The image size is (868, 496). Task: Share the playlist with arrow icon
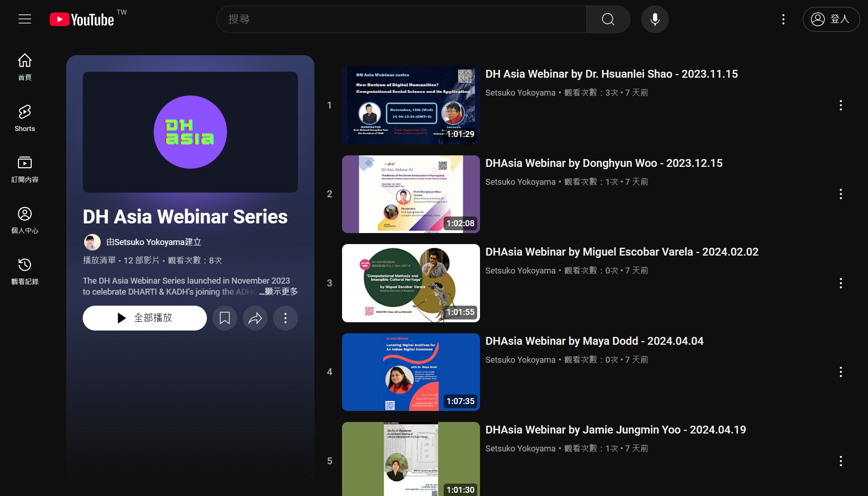coord(255,318)
